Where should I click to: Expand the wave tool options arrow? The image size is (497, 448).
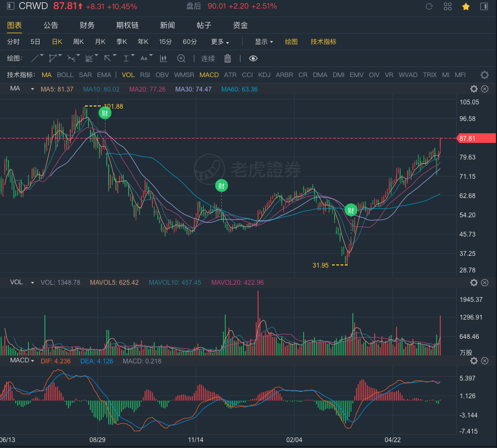[78, 56]
